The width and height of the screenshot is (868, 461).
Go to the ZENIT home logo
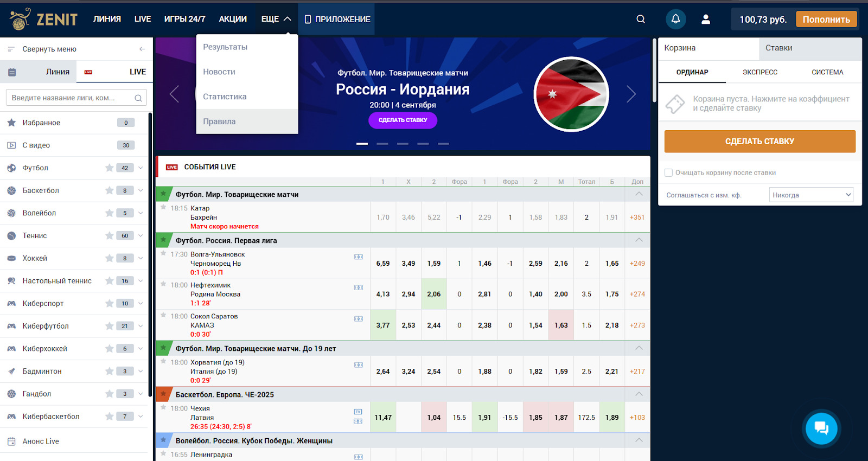pyautogui.click(x=43, y=19)
